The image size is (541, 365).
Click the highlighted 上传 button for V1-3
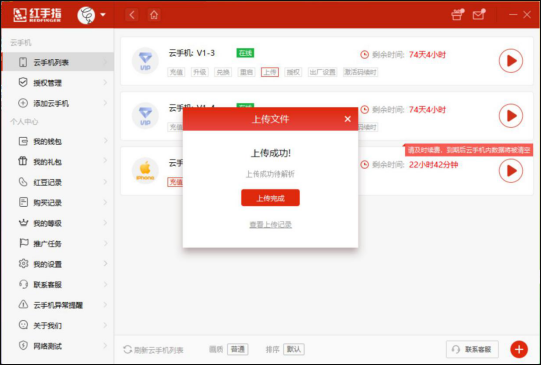270,72
